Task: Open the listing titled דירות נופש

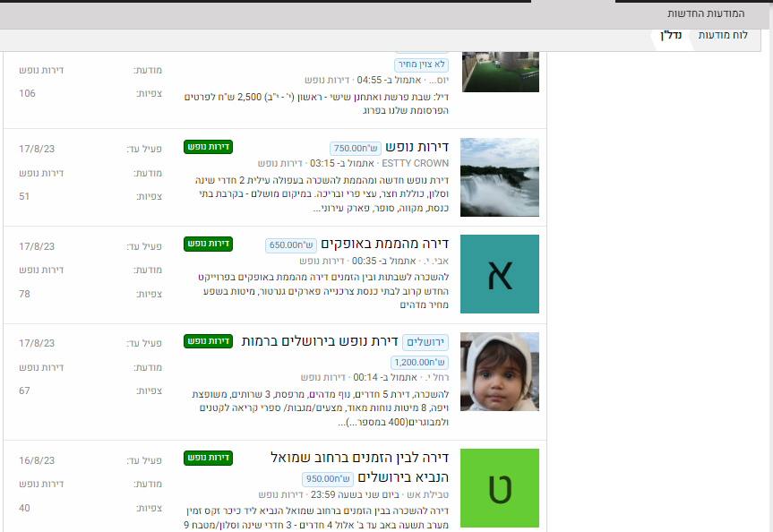Action: point(417,147)
